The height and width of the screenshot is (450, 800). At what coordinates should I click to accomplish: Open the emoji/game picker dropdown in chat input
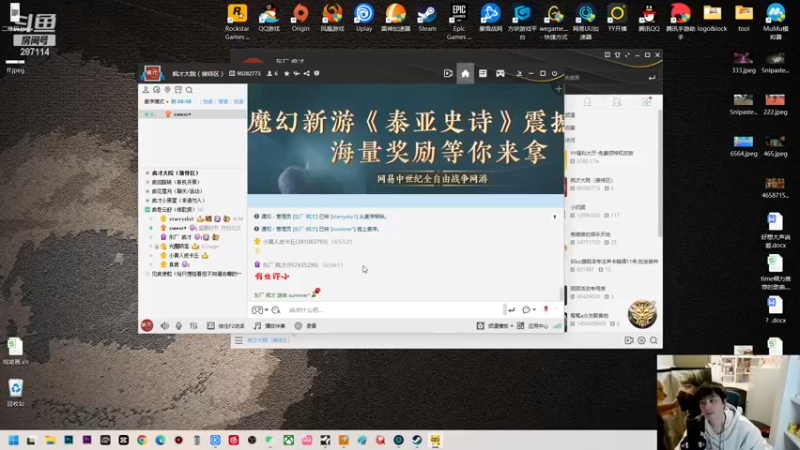260,310
